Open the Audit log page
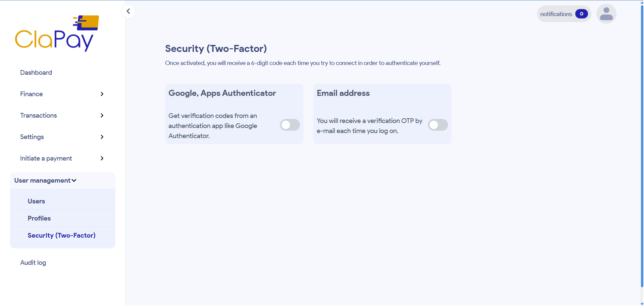 coord(33,263)
